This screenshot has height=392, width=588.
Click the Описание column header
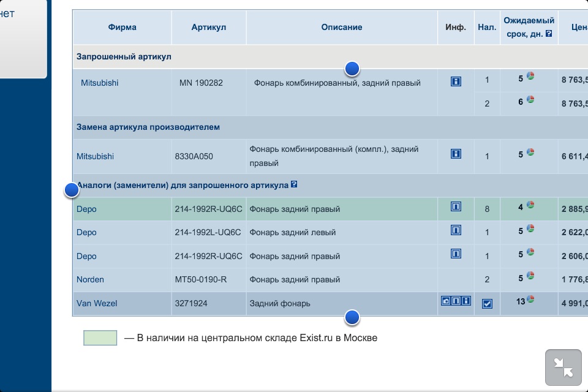pyautogui.click(x=342, y=27)
